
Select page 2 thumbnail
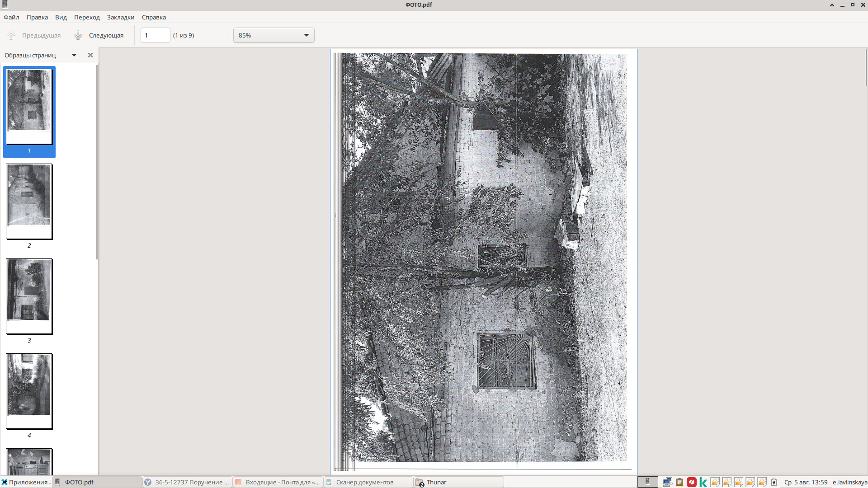pos(29,202)
